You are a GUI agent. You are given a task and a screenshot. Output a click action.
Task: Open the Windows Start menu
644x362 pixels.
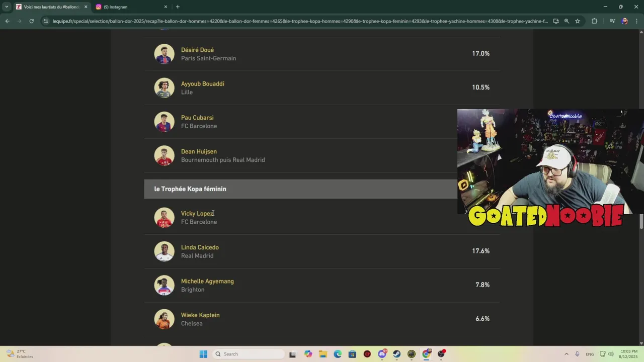(203, 354)
